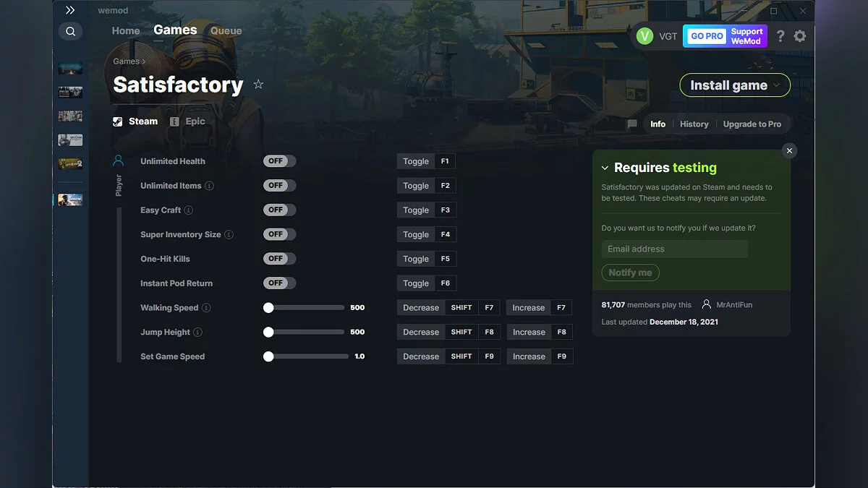The image size is (868, 488).
Task: Click the search magnifier icon in sidebar
Action: coord(70,32)
